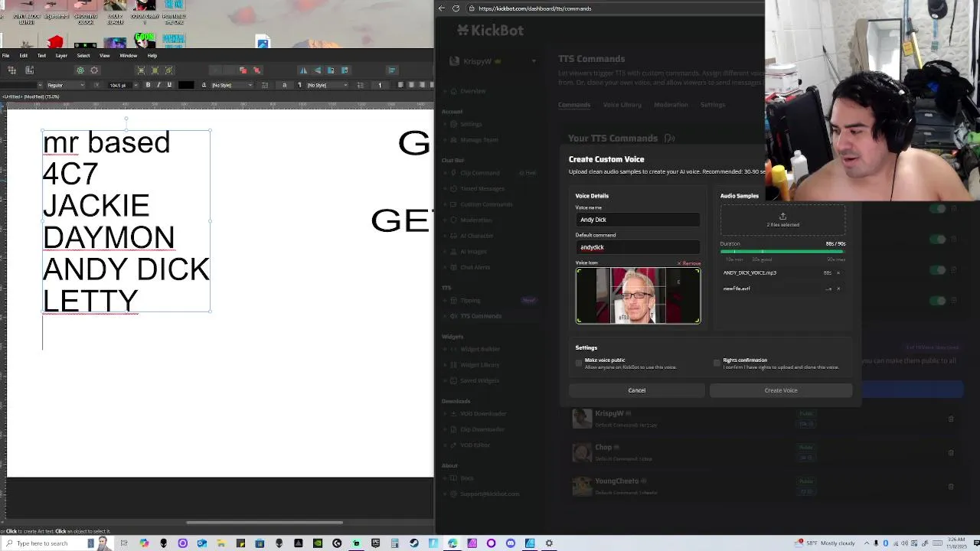This screenshot has height=551, width=980.
Task: Switch to the Commands tab
Action: click(574, 105)
